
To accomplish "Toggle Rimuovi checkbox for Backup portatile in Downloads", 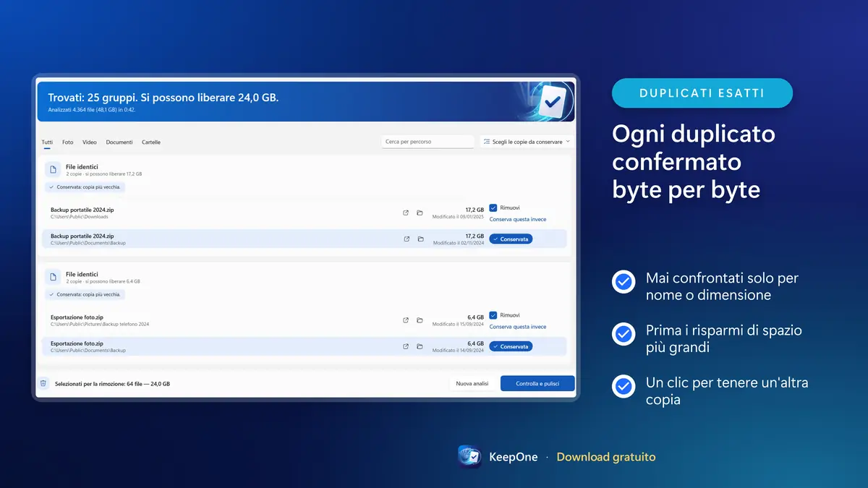I will [493, 207].
